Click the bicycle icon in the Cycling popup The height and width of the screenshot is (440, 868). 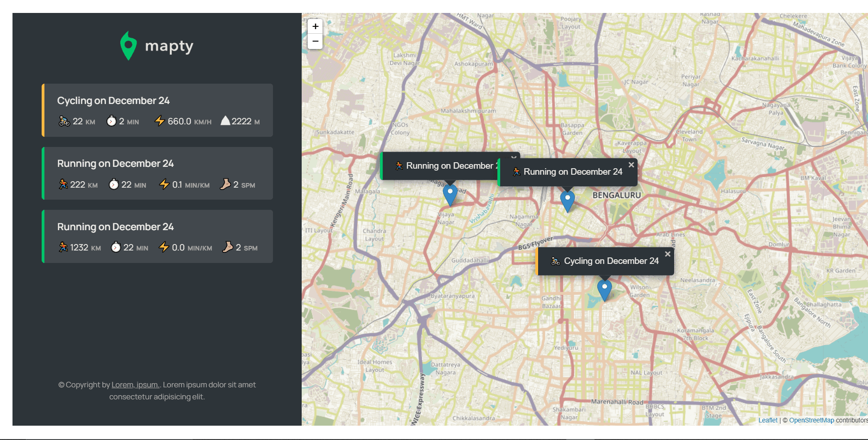click(x=556, y=261)
